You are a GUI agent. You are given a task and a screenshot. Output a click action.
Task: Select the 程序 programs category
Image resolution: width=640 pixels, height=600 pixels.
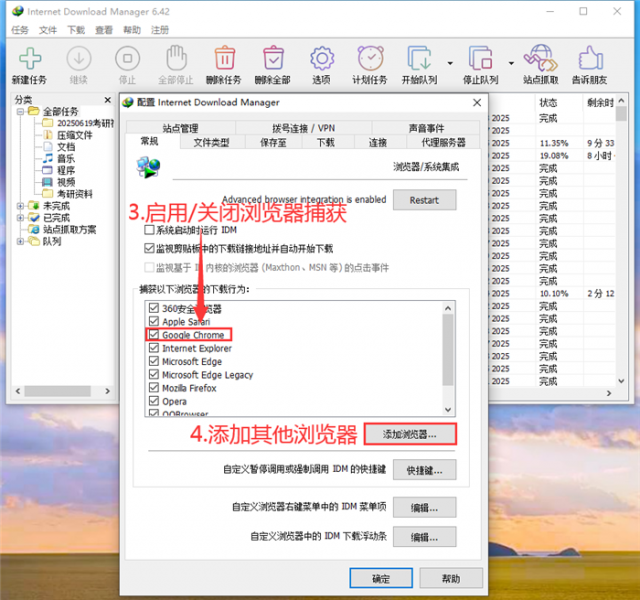[x=59, y=170]
